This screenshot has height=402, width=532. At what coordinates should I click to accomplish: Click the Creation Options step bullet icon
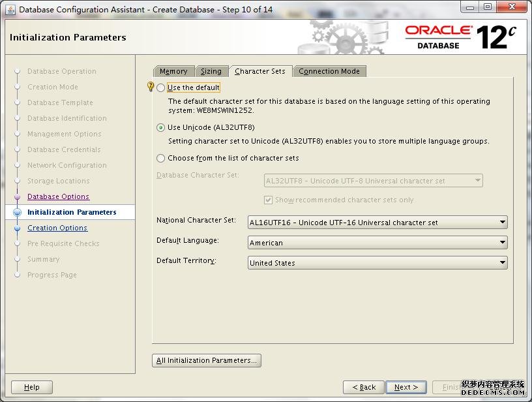[17, 228]
